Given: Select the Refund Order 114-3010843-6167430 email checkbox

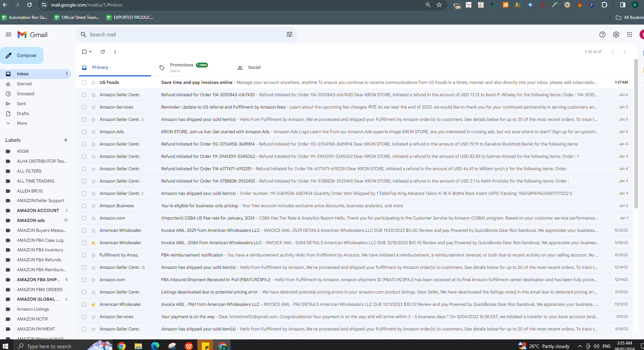Looking at the screenshot, I should coord(84,95).
